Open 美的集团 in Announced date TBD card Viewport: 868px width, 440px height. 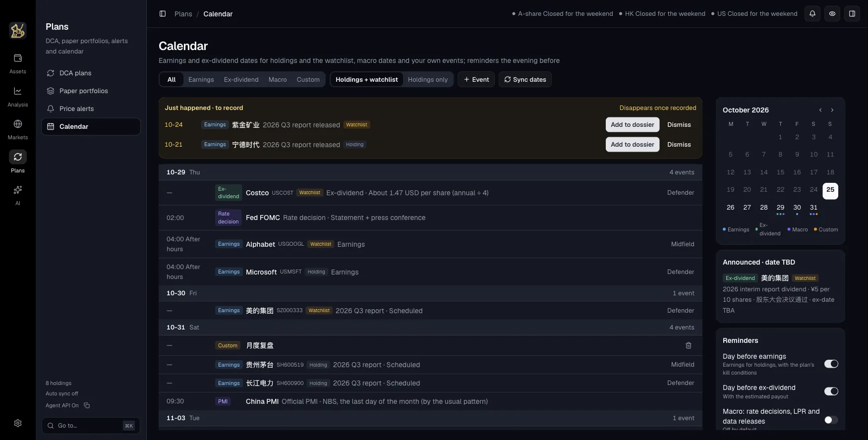tap(775, 278)
